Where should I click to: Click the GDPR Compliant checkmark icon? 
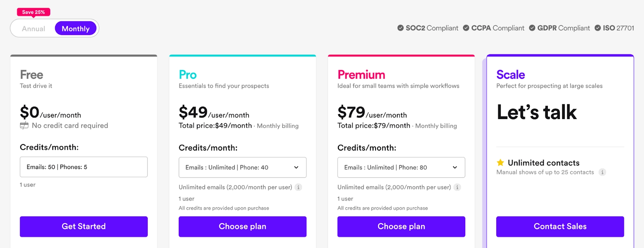532,28
